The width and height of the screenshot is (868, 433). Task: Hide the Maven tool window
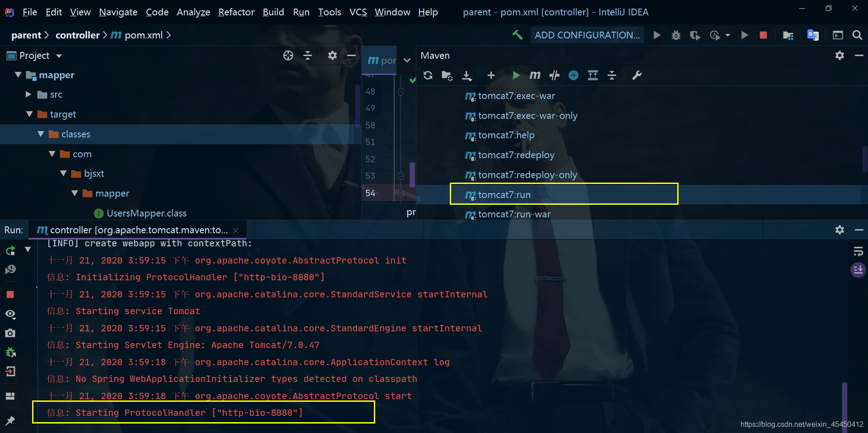click(859, 56)
